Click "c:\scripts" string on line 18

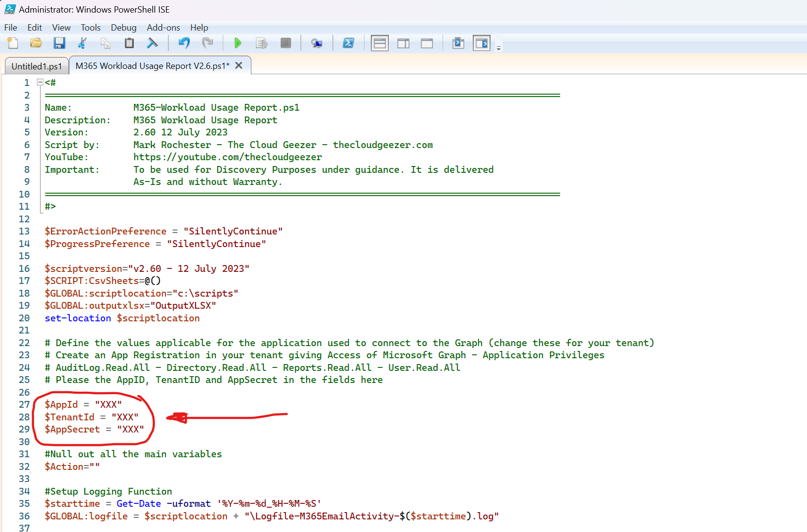coord(205,293)
